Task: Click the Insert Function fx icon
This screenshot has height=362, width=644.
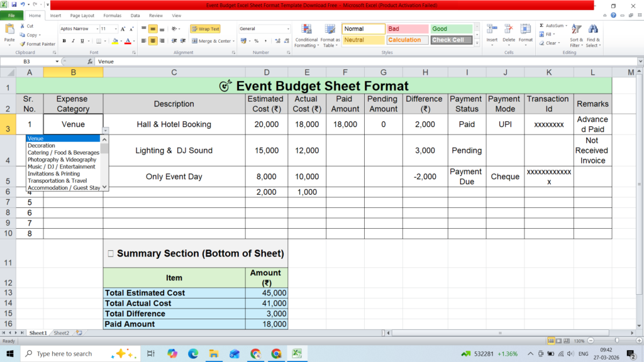Action: pos(90,62)
